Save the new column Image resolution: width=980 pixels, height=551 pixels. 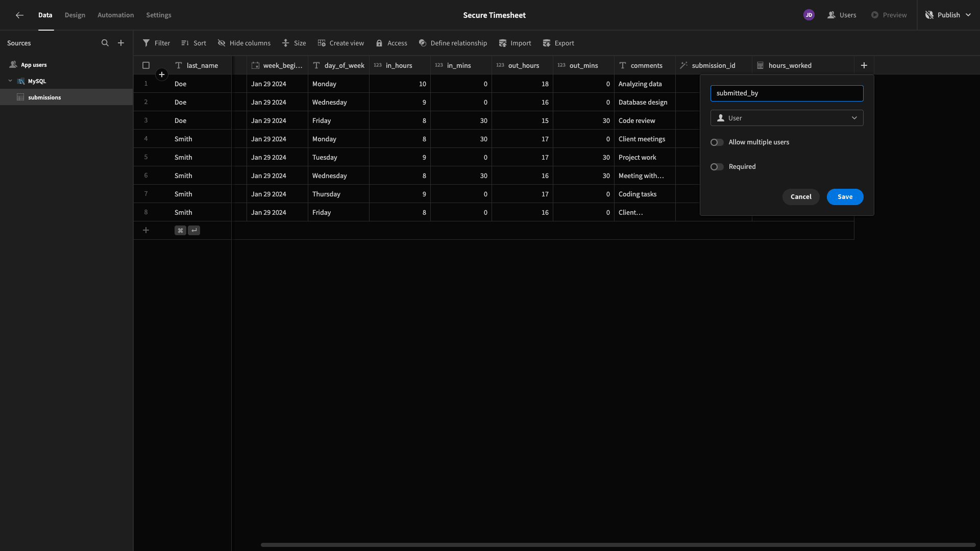click(845, 197)
